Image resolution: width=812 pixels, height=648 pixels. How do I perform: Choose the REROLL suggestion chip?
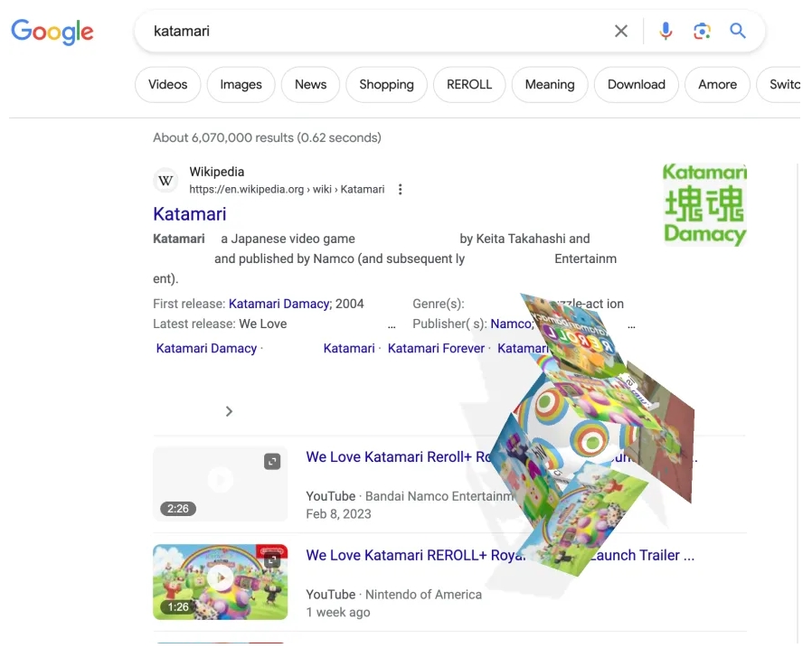click(469, 84)
